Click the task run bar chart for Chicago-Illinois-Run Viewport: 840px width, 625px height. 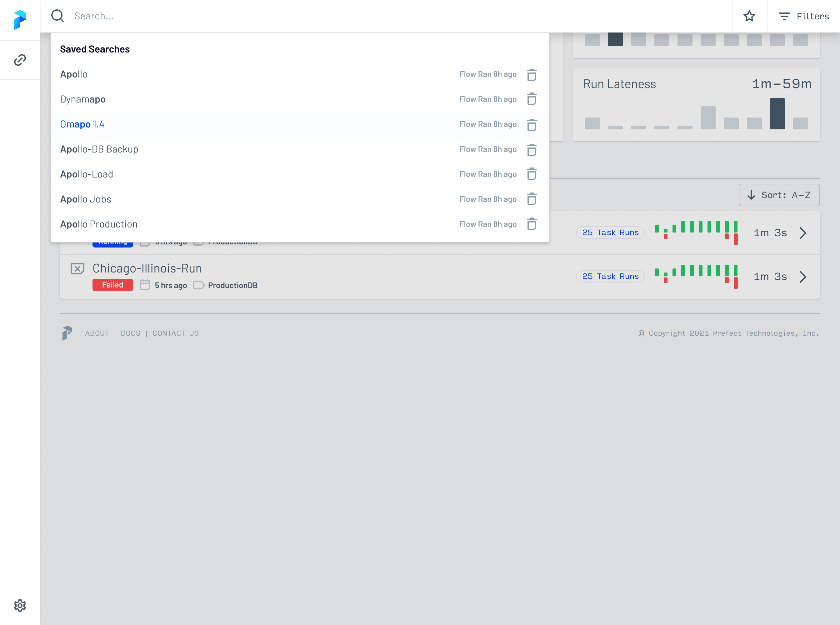coord(696,277)
